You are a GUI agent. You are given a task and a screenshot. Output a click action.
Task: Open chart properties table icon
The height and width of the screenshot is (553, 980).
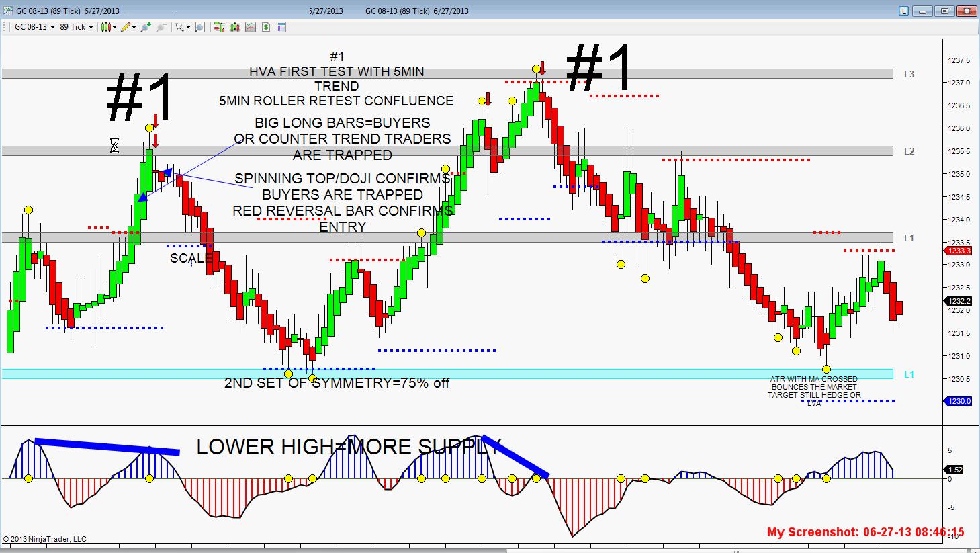(x=281, y=27)
